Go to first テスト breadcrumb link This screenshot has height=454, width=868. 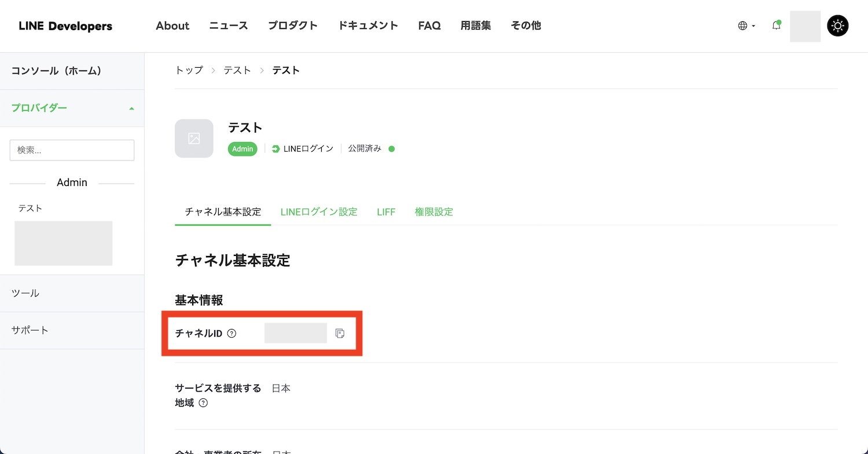click(x=237, y=70)
